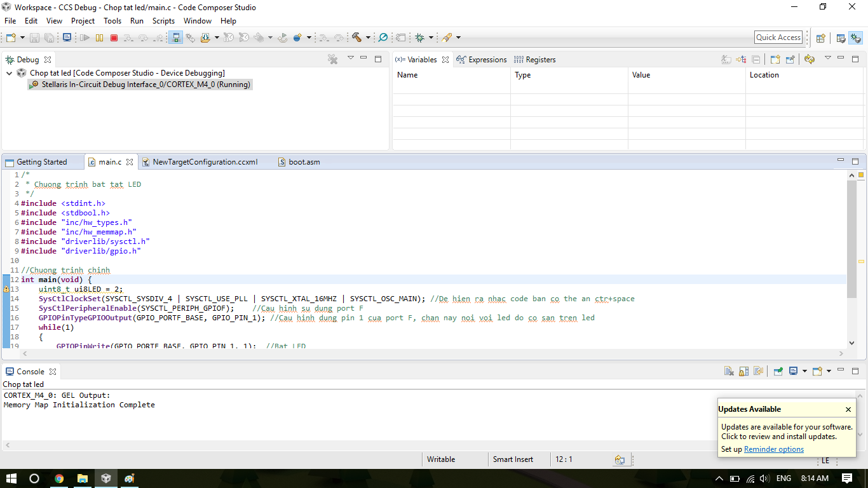The height and width of the screenshot is (488, 868).
Task: Toggle Pin to Debug Context in Variables
Action: 790,60
